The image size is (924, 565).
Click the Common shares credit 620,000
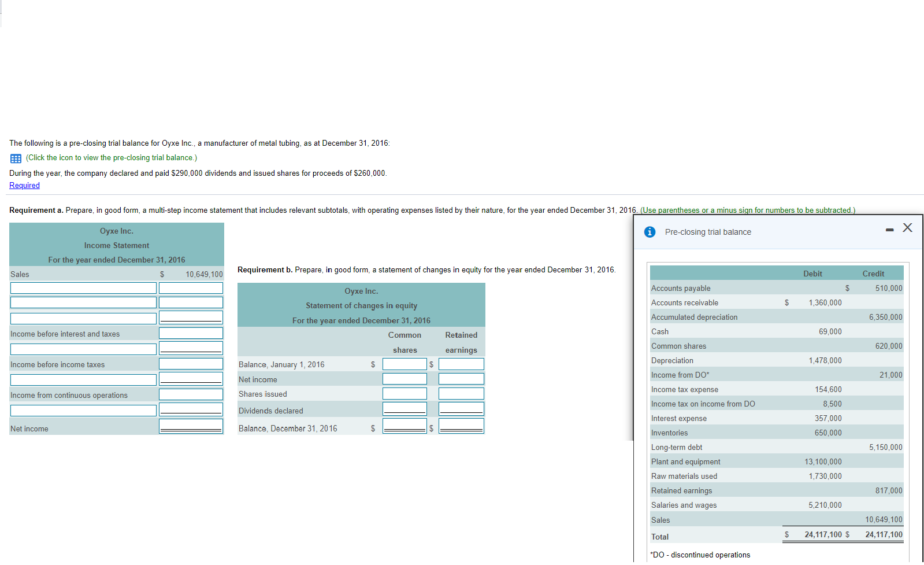click(888, 346)
